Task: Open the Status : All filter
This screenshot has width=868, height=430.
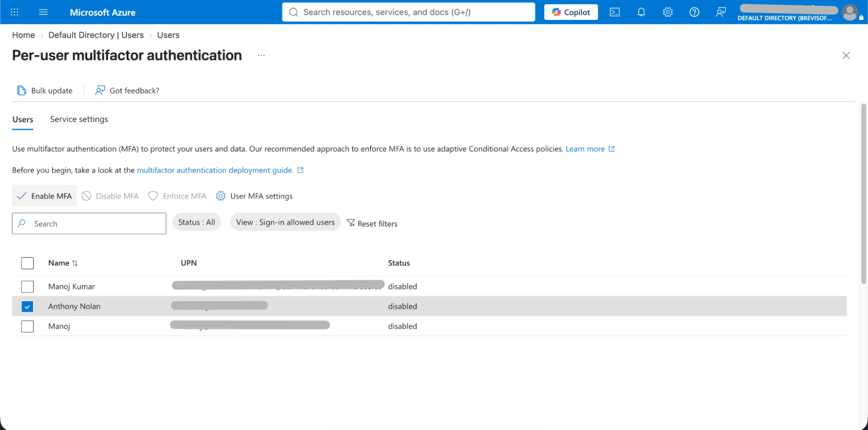Action: click(x=197, y=222)
